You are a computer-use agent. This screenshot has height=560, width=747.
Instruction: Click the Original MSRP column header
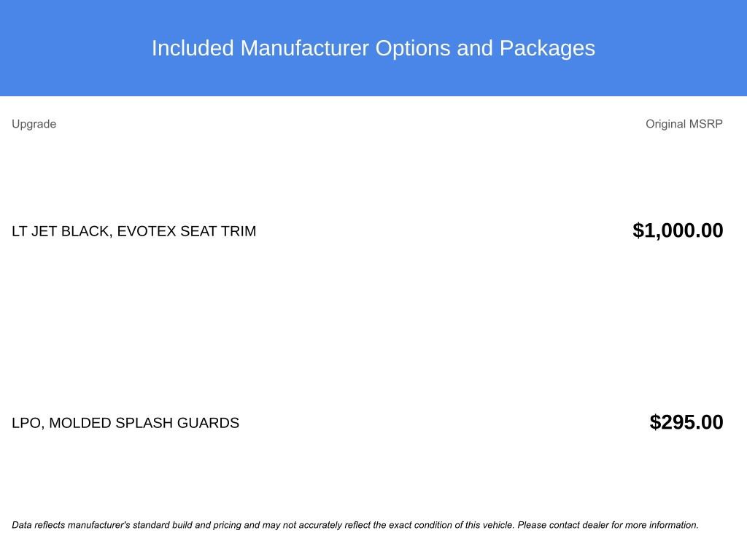(x=684, y=124)
